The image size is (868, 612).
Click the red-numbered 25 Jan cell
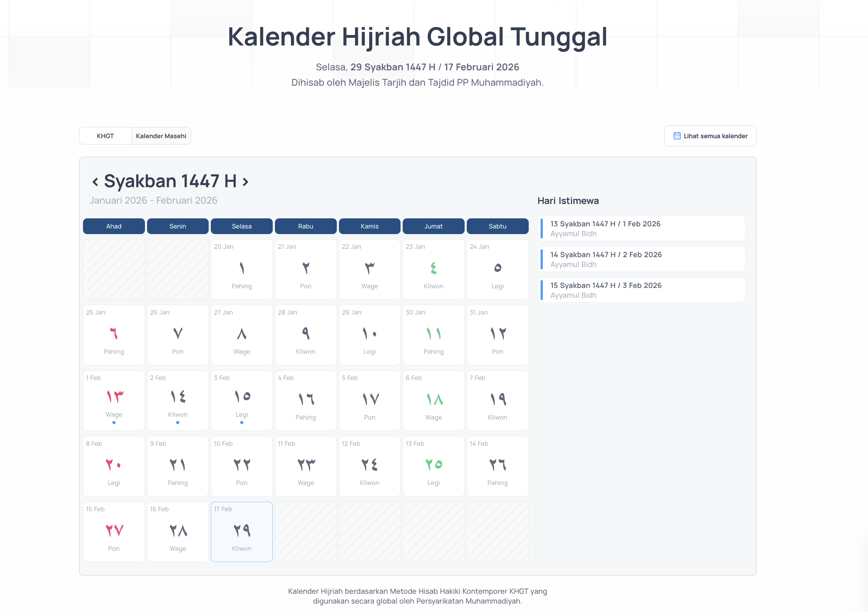(113, 335)
